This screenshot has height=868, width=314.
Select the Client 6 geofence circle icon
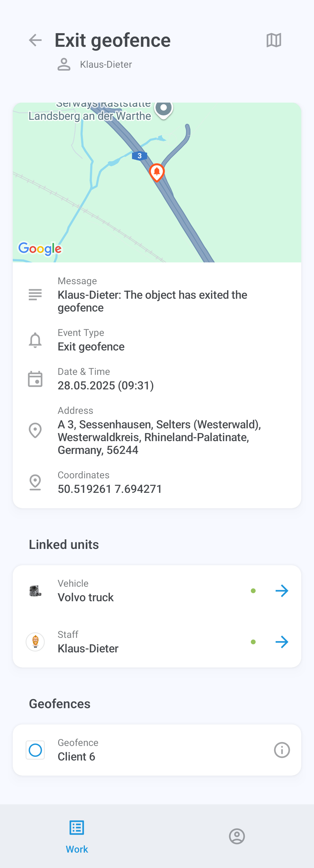click(x=35, y=750)
